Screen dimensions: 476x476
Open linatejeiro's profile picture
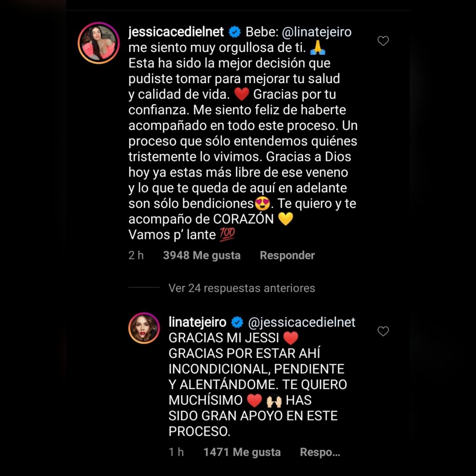pos(144,328)
